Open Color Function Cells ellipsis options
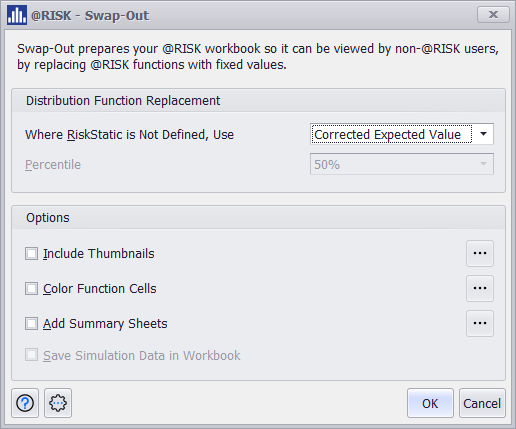Screen dimensions: 516x429 [x=480, y=288]
